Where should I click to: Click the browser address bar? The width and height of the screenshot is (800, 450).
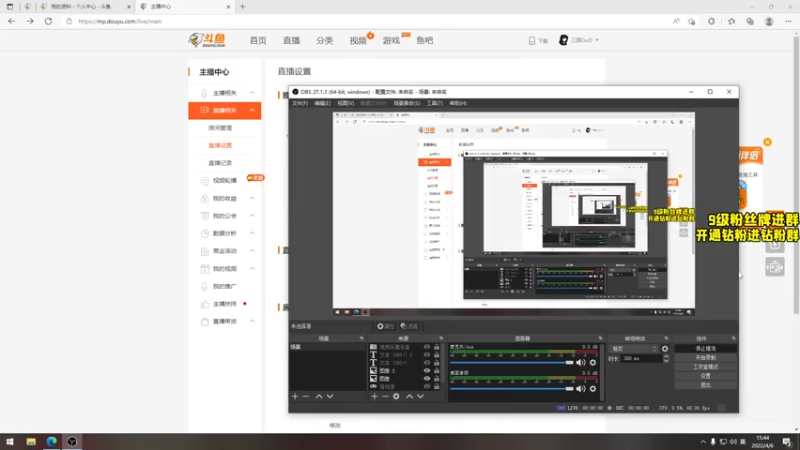(x=365, y=21)
